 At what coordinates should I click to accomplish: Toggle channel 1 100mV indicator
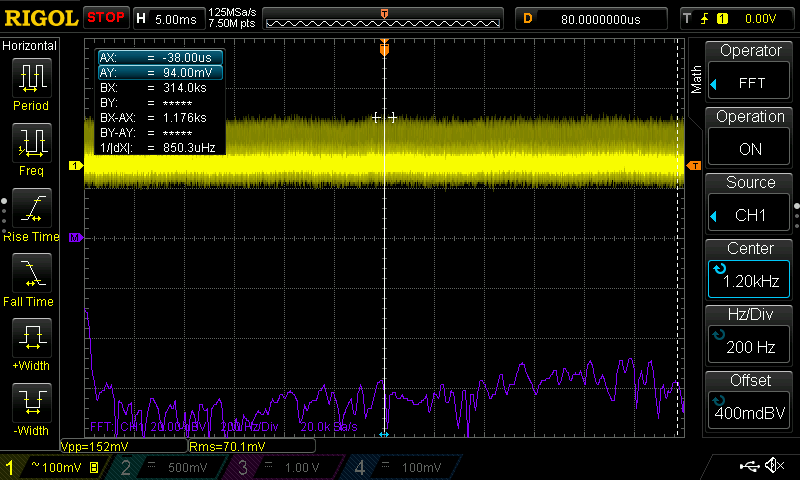point(55,467)
